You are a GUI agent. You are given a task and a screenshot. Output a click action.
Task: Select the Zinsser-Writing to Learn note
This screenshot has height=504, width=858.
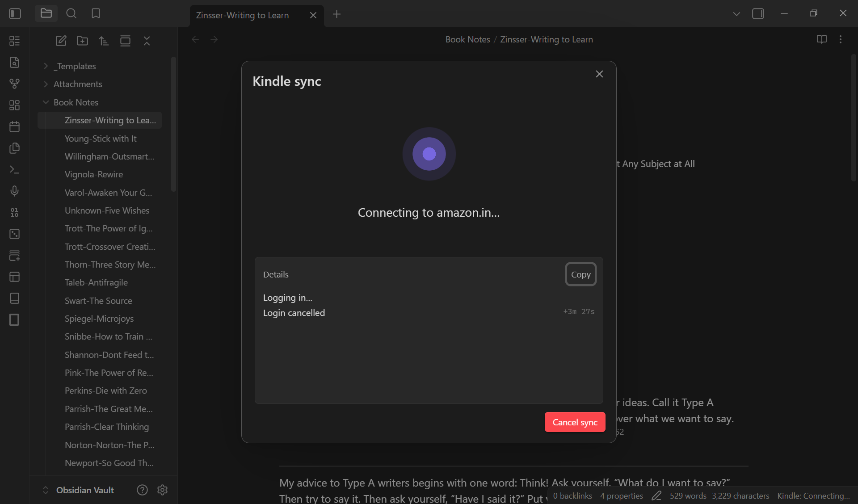(100, 120)
